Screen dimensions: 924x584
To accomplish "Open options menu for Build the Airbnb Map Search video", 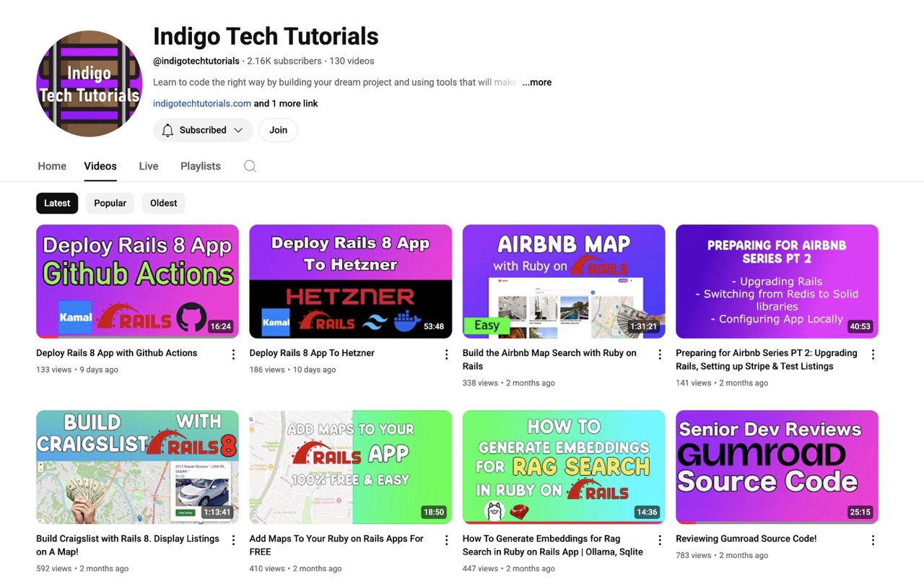I will pos(659,354).
